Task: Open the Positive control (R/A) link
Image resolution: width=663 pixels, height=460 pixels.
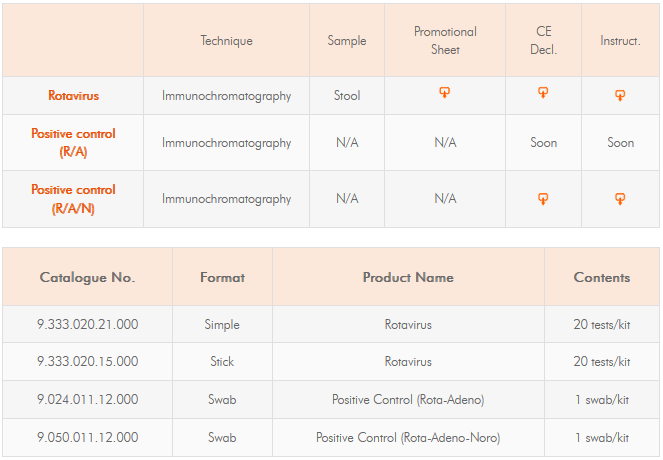Action: click(x=73, y=142)
